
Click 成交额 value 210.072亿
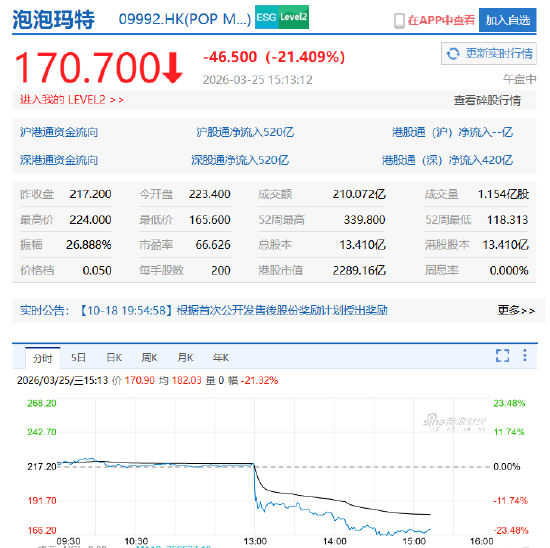click(x=359, y=194)
